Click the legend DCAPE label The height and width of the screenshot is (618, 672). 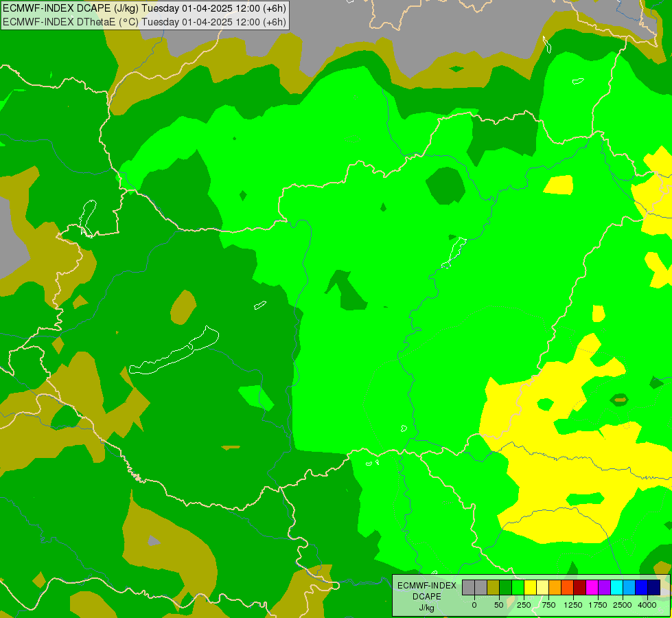pyautogui.click(x=427, y=597)
